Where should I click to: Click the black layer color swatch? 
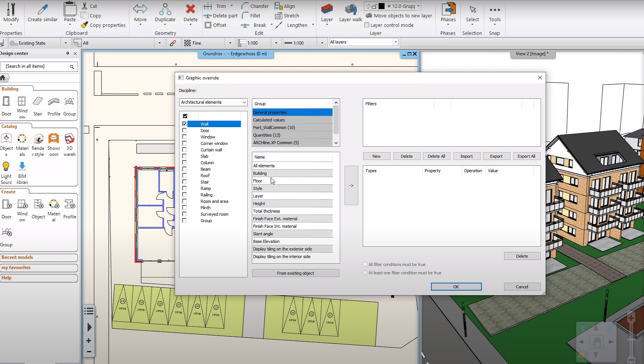[x=381, y=6]
